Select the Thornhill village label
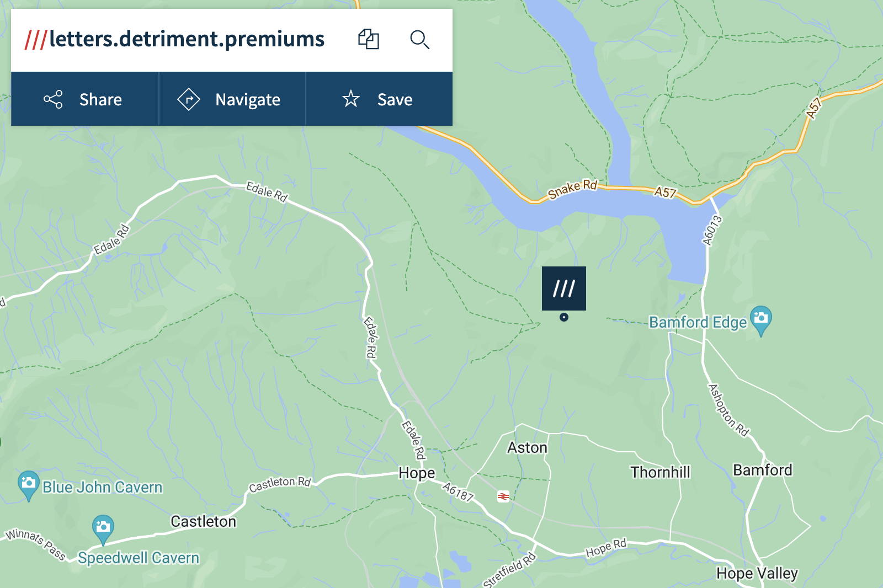Viewport: 883px width, 588px height. click(661, 472)
